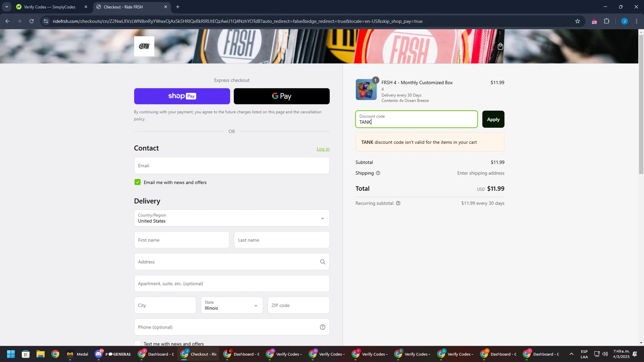644x362 pixels.
Task: Open Chrome pinned taskbar icon
Action: 55,354
